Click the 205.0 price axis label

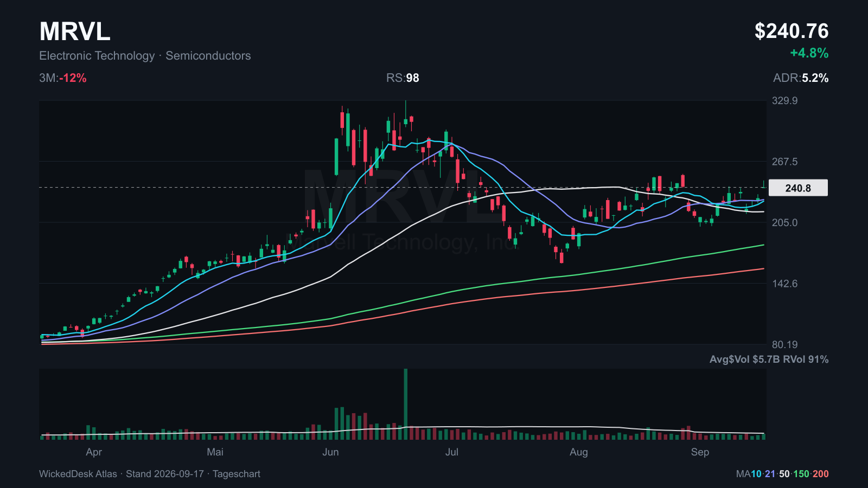785,223
